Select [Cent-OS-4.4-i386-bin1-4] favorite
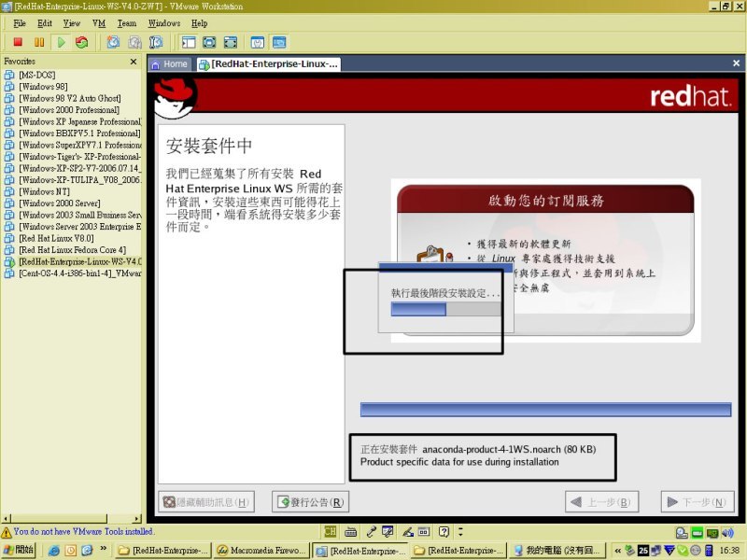Viewport: 747px width, 560px height. click(73, 273)
